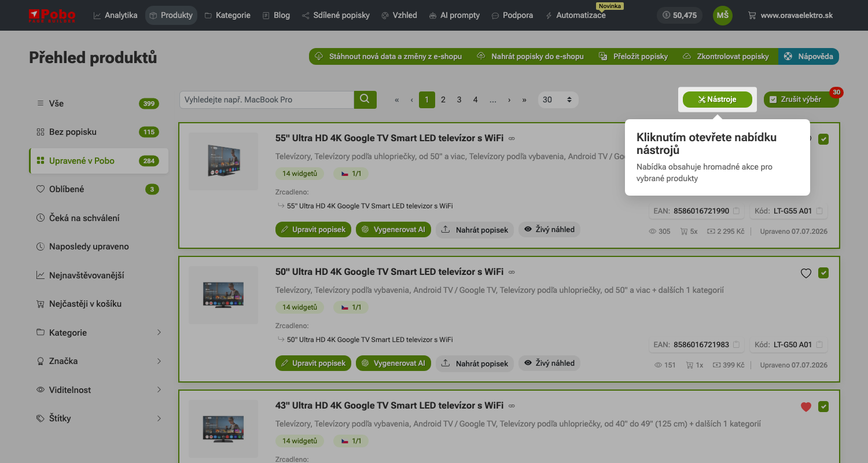This screenshot has width=868, height=463.
Task: Copy EAN 8586016721990 with clipboard icon
Action: tap(737, 211)
